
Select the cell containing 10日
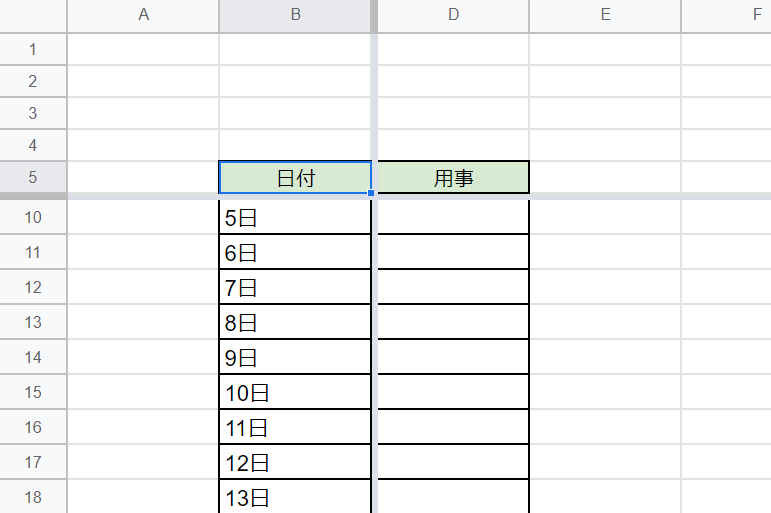pyautogui.click(x=295, y=392)
